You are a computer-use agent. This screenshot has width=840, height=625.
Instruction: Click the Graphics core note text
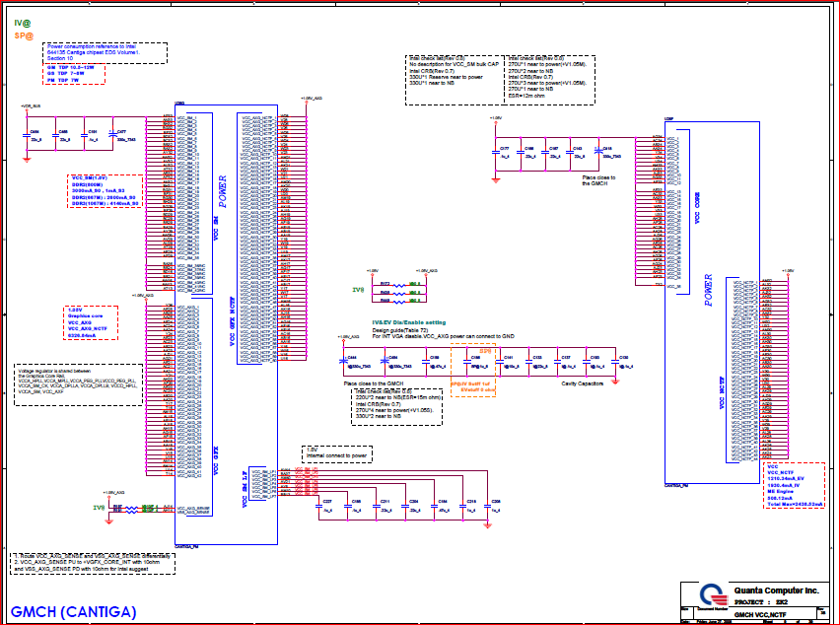[x=85, y=316]
